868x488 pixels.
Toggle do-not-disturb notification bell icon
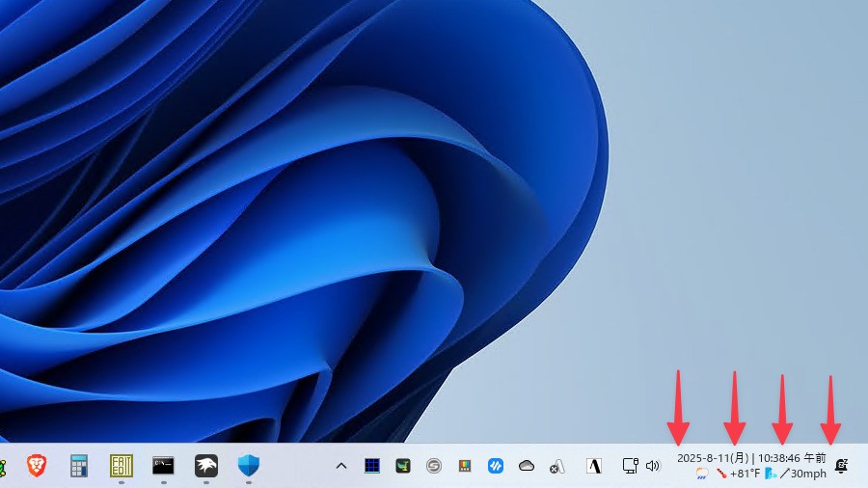click(x=841, y=466)
